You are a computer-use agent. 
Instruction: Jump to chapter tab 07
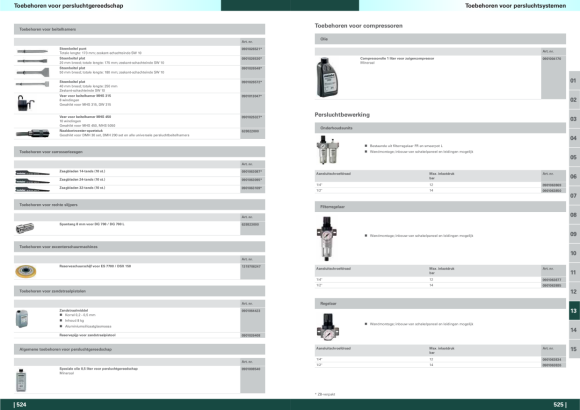[574, 195]
